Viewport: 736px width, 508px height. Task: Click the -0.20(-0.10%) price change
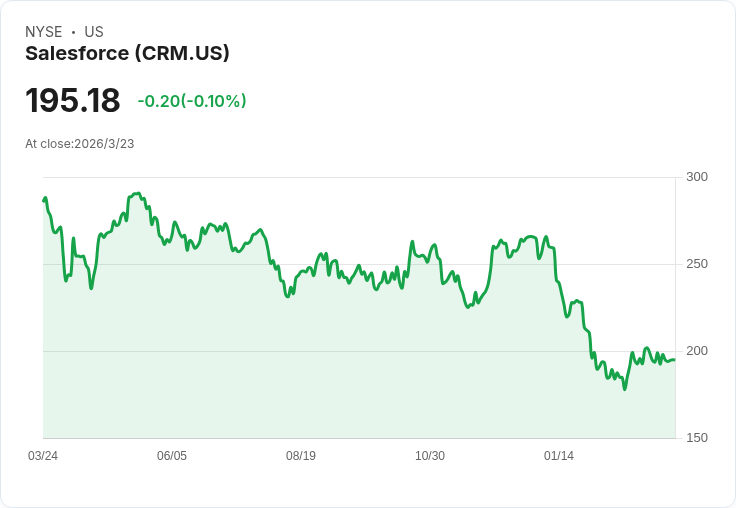pos(192,101)
